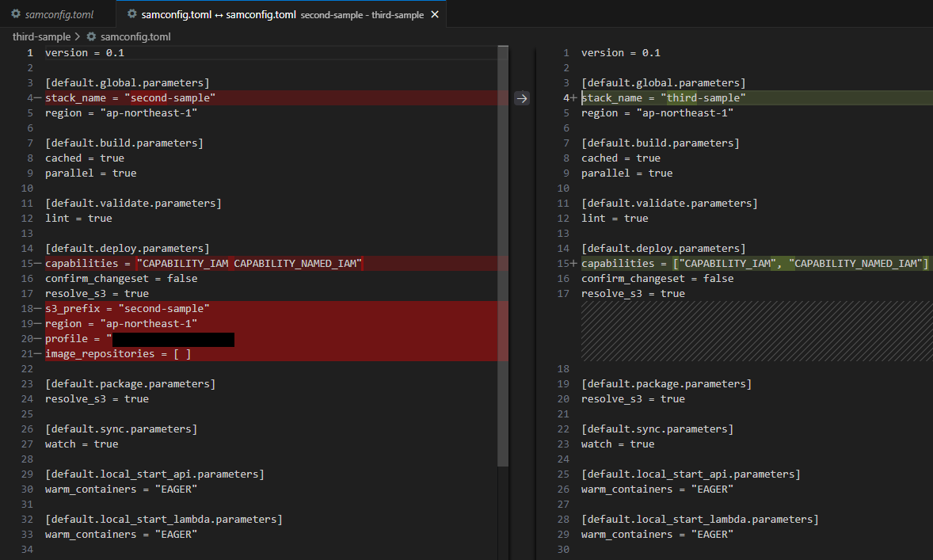Click [default.global.parameters] in left pane
This screenshot has width=933, height=560.
tap(128, 82)
